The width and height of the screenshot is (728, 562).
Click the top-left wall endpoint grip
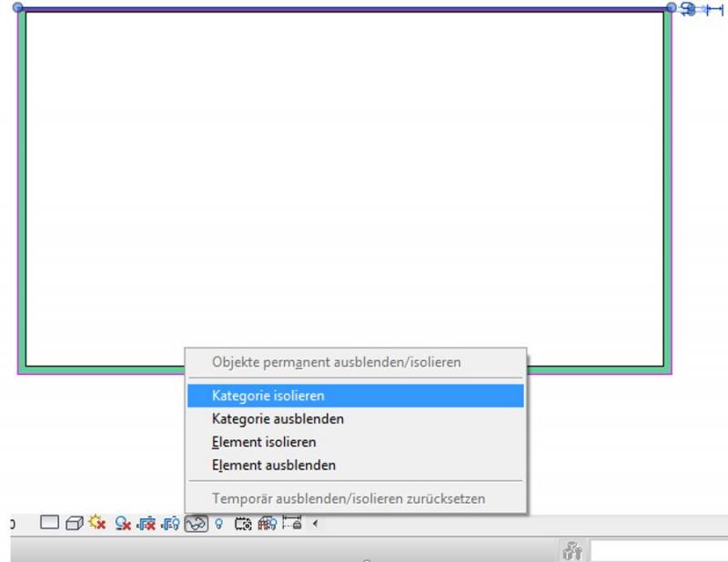tap(18, 7)
